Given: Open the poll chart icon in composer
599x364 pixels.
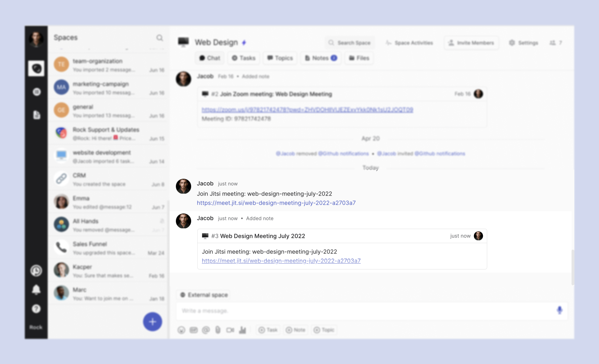Looking at the screenshot, I should (x=243, y=330).
